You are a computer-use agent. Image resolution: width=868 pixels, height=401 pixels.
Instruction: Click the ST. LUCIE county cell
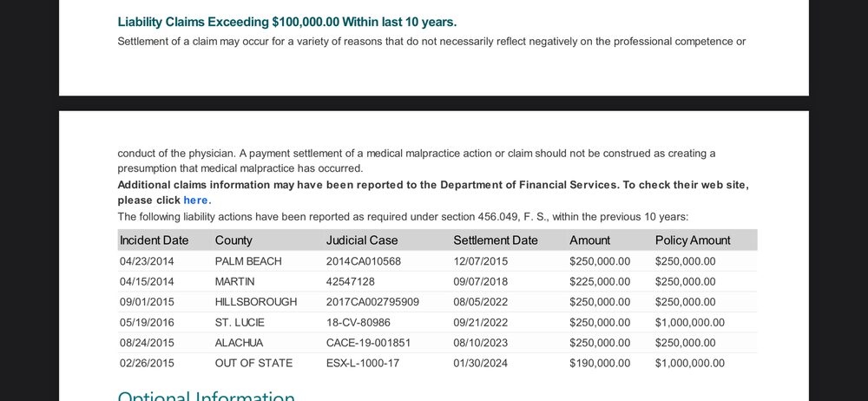240,322
